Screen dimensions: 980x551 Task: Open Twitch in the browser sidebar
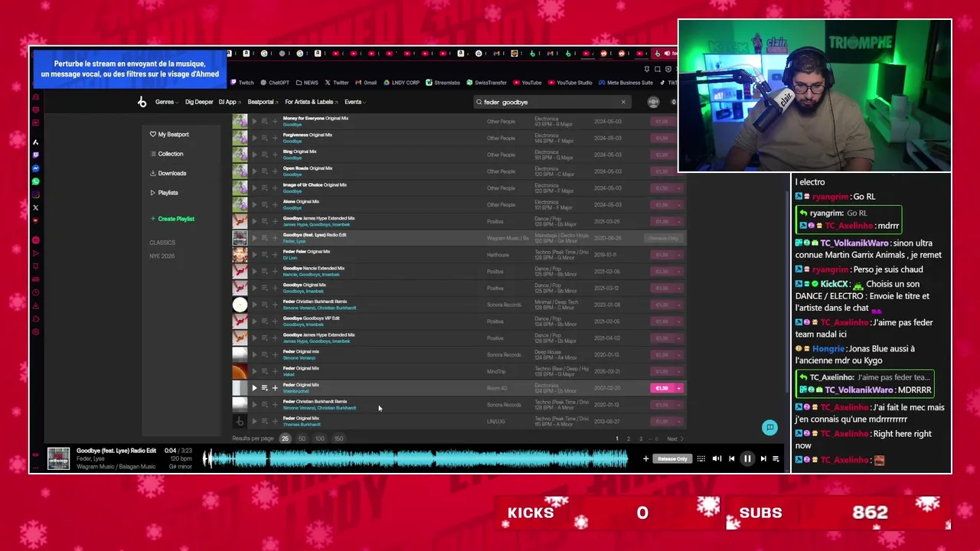(x=36, y=155)
